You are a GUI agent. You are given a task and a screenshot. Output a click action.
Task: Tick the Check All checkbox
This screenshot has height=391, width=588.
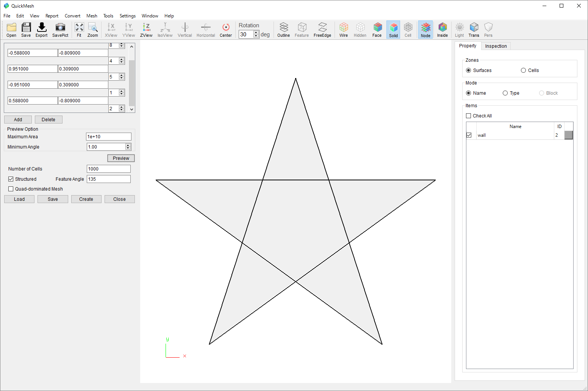(469, 116)
